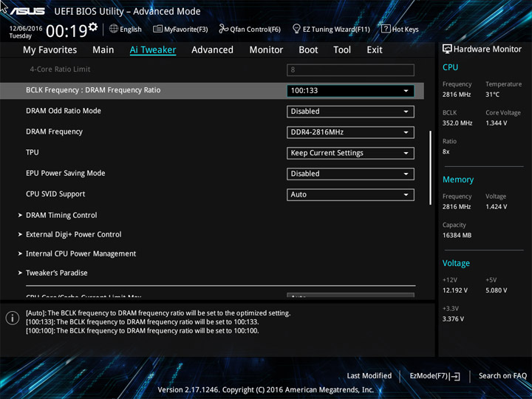The image size is (532, 399).
Task: Click the +5V 5.080 V reading
Action: coord(497,290)
